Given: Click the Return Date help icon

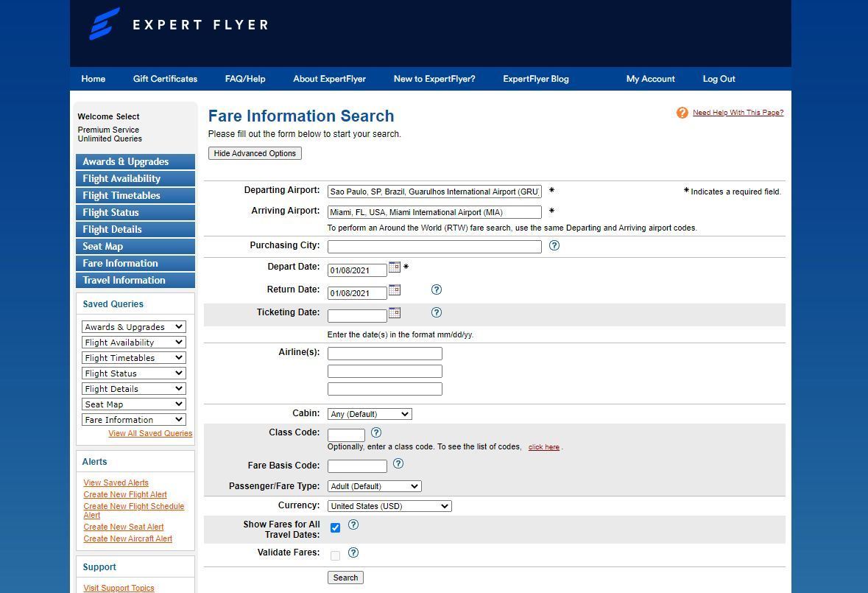Looking at the screenshot, I should 437,290.
